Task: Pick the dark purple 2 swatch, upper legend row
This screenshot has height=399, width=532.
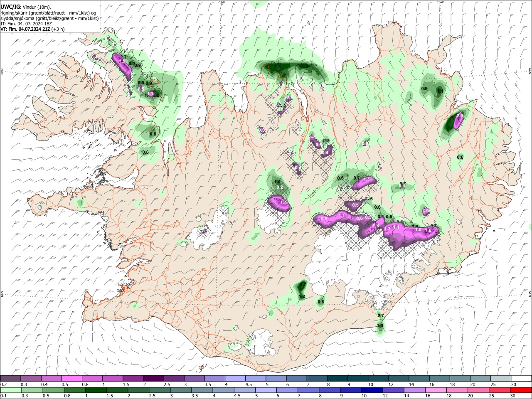Action: pos(153,379)
